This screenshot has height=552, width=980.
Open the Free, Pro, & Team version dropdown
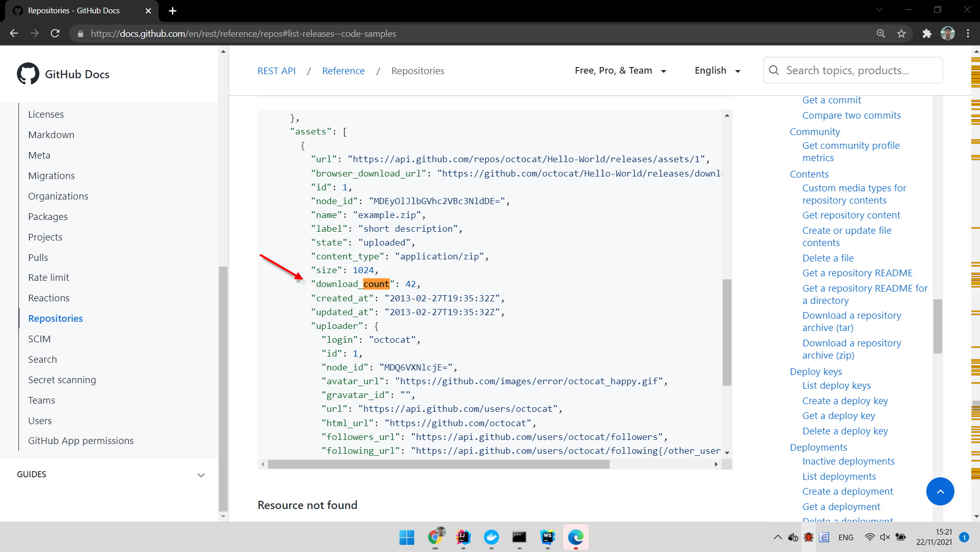tap(620, 71)
